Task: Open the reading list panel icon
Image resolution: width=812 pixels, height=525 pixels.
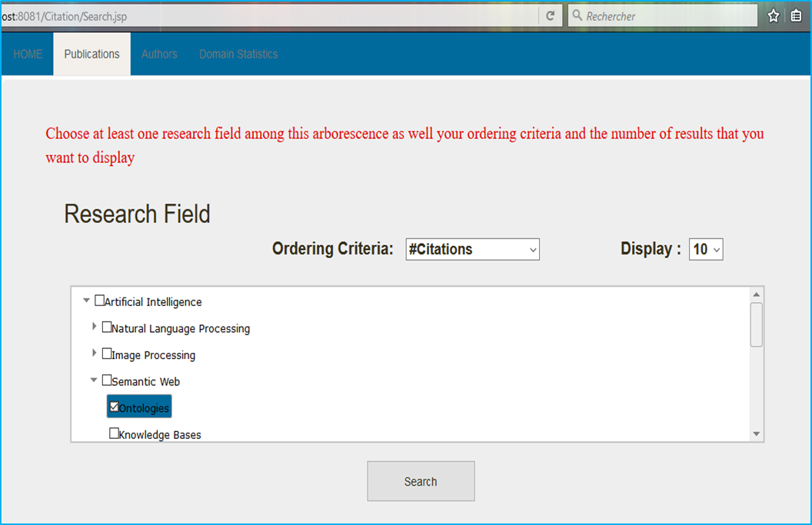Action: point(796,15)
